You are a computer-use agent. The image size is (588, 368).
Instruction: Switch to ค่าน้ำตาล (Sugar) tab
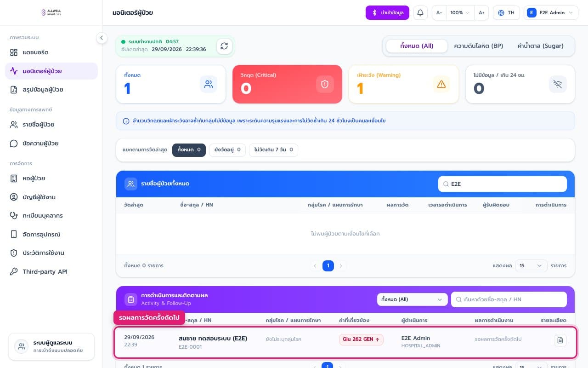(540, 46)
